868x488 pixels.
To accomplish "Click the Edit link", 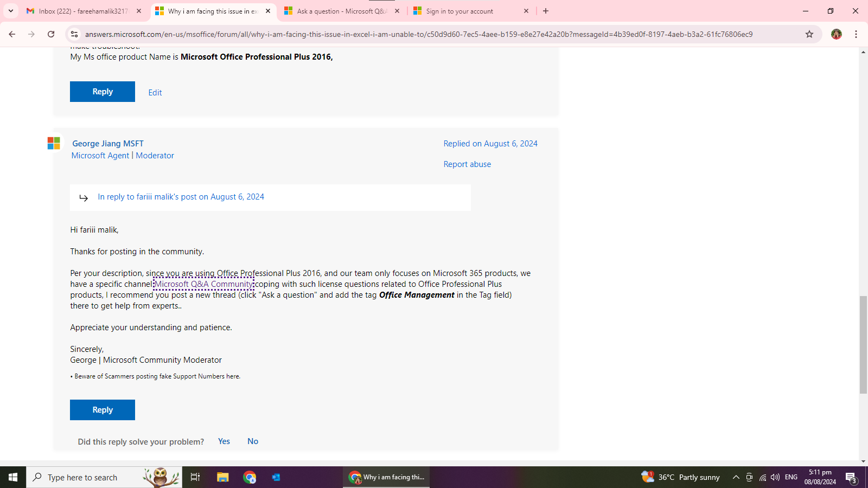I will coord(155,93).
